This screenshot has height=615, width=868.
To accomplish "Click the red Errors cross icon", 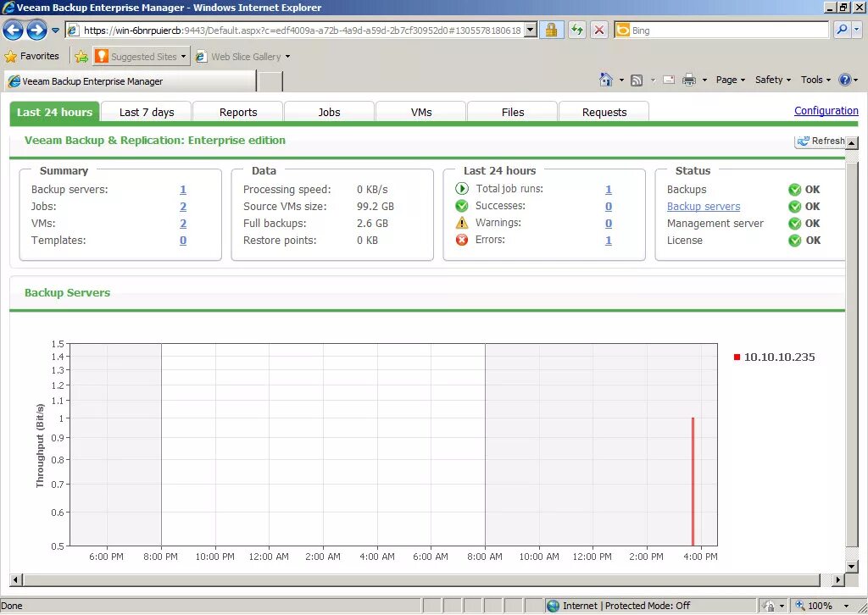I will pyautogui.click(x=462, y=240).
